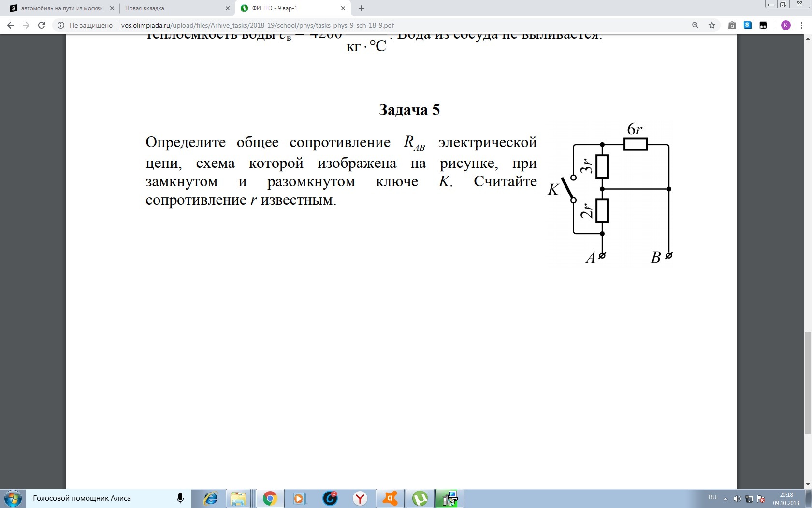Go forward to the next page

point(26,25)
